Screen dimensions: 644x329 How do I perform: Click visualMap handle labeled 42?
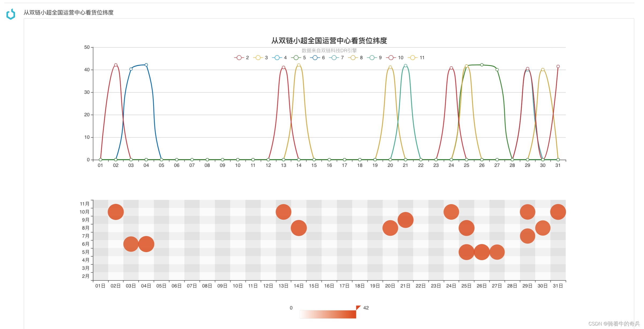pyautogui.click(x=358, y=308)
